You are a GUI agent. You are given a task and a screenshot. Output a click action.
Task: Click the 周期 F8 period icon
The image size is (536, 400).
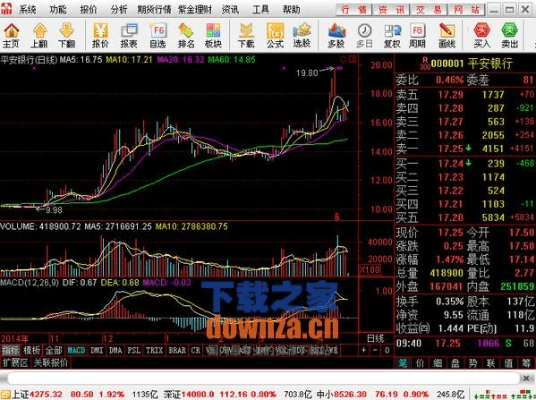click(417, 36)
